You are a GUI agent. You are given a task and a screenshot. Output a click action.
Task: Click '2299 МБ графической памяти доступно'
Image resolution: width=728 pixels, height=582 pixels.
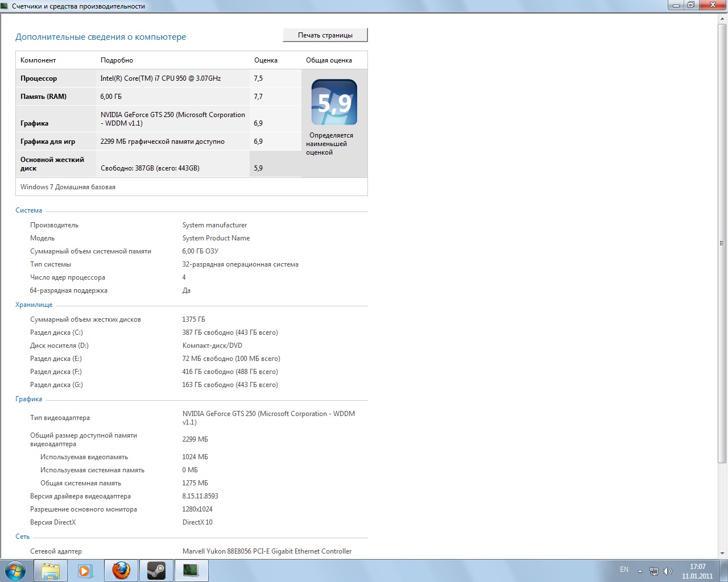[163, 142]
